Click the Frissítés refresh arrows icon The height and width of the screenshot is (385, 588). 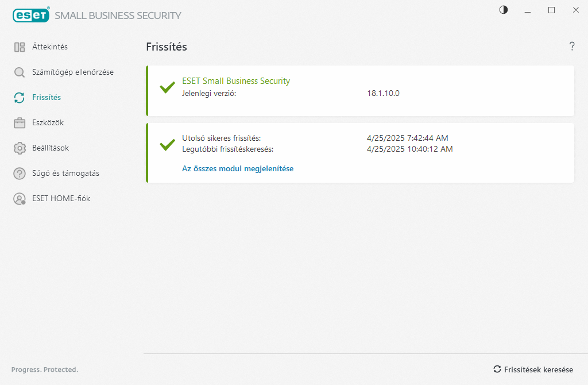(x=20, y=98)
